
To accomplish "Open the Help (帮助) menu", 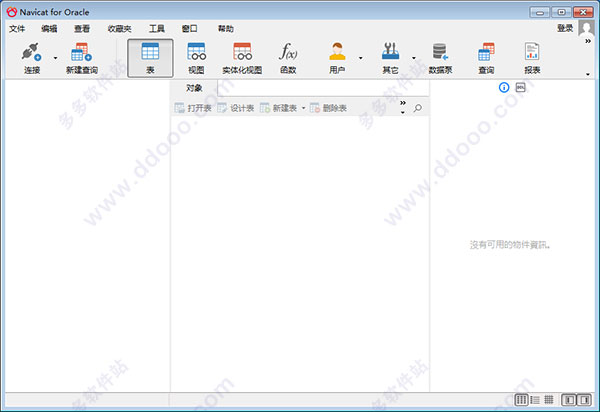I will 226,29.
